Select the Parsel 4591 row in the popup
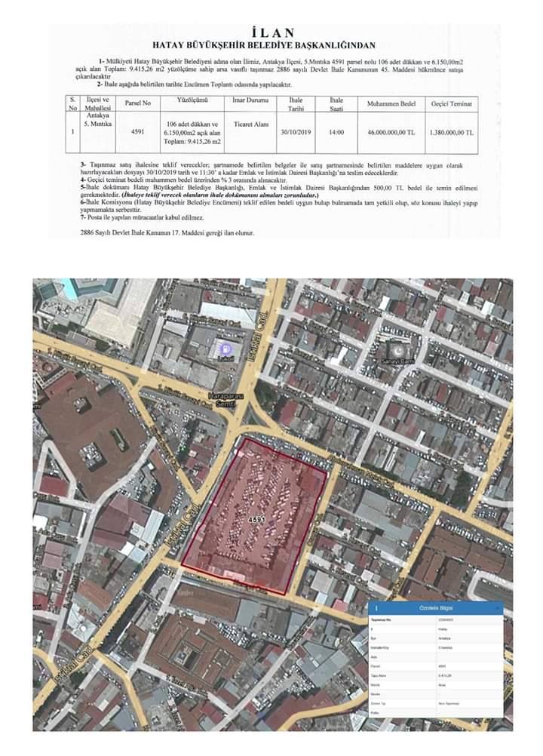The width and height of the screenshot is (543, 756). [x=436, y=666]
